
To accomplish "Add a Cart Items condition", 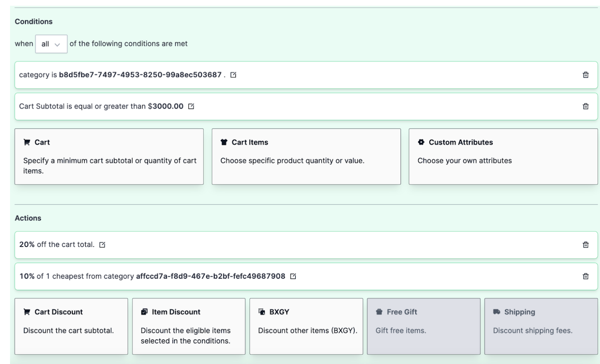I will (x=307, y=156).
